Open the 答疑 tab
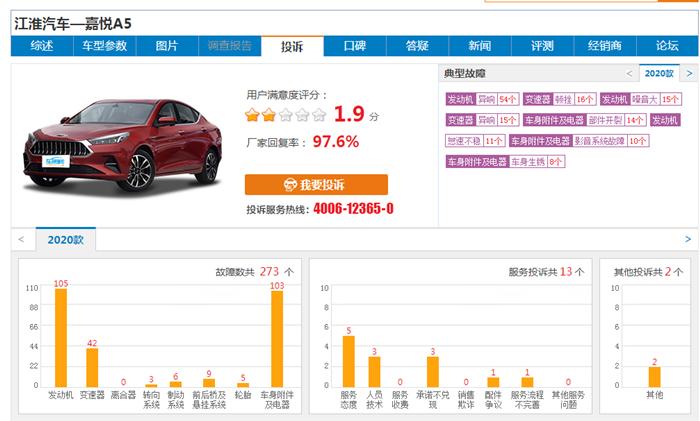700x421 pixels. (x=417, y=46)
